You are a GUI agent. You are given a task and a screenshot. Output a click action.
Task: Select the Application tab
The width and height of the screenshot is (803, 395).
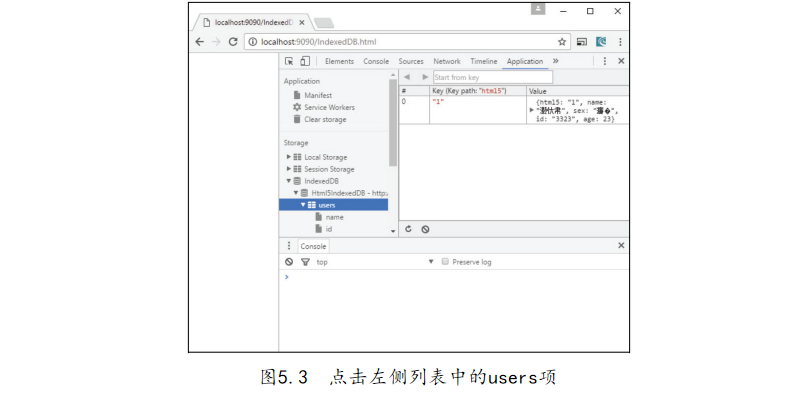pyautogui.click(x=525, y=61)
